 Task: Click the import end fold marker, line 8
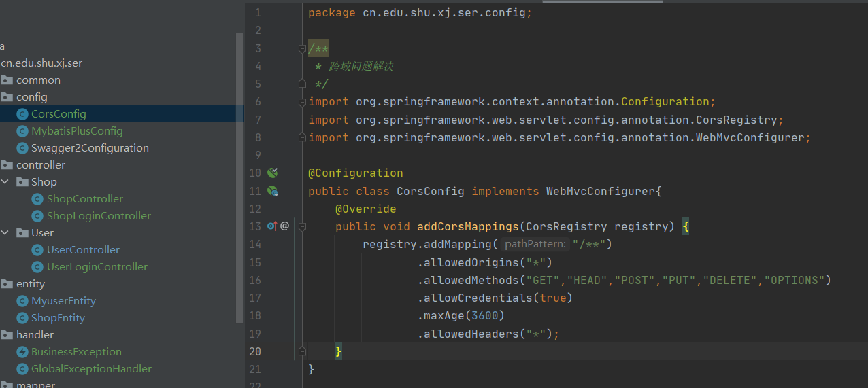[x=302, y=137]
